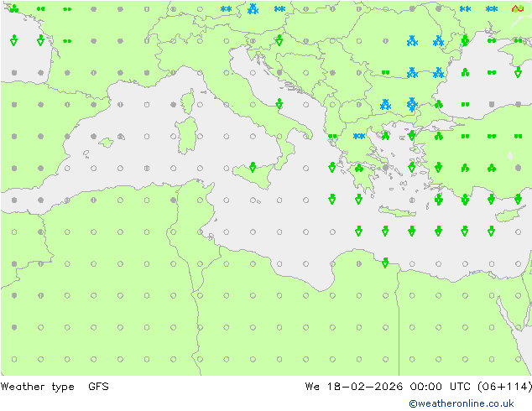The height and width of the screenshot is (411, 532).
Task: Click the island of Mallorca on the map
Action: click(x=106, y=143)
